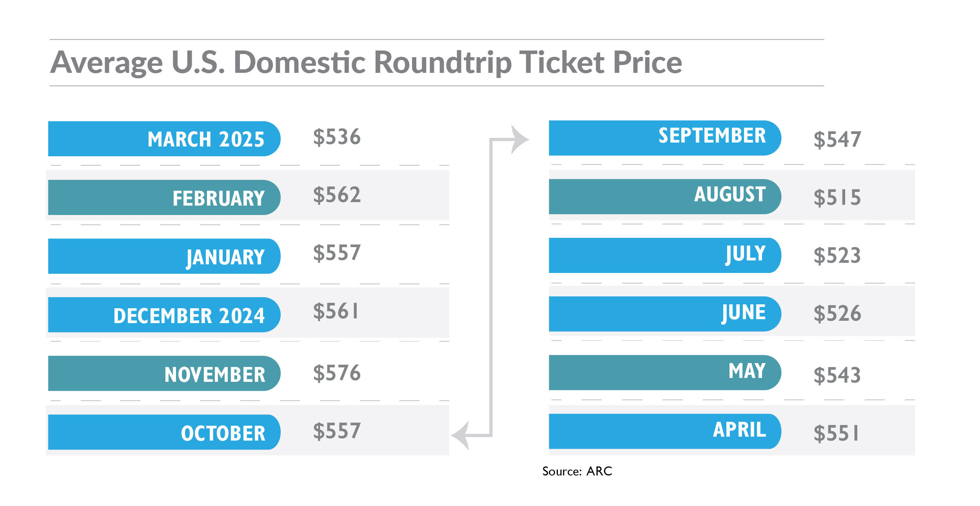Click the FEBRUARY teal bar label
980x506 pixels.
click(218, 198)
